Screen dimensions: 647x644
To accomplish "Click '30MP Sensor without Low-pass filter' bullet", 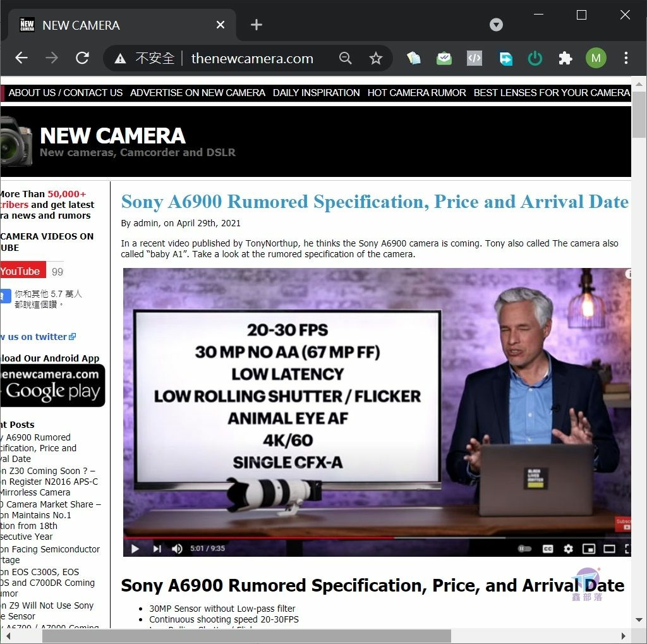I will click(x=222, y=609).
